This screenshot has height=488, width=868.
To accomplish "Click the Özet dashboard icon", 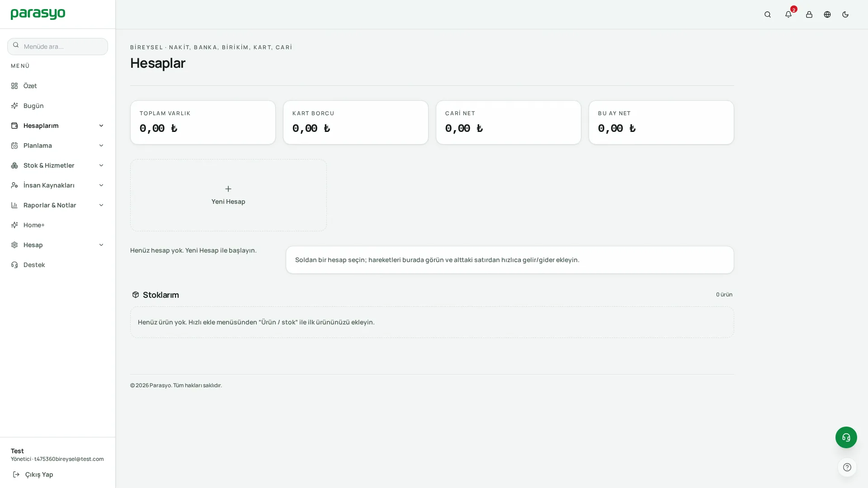I will [14, 86].
